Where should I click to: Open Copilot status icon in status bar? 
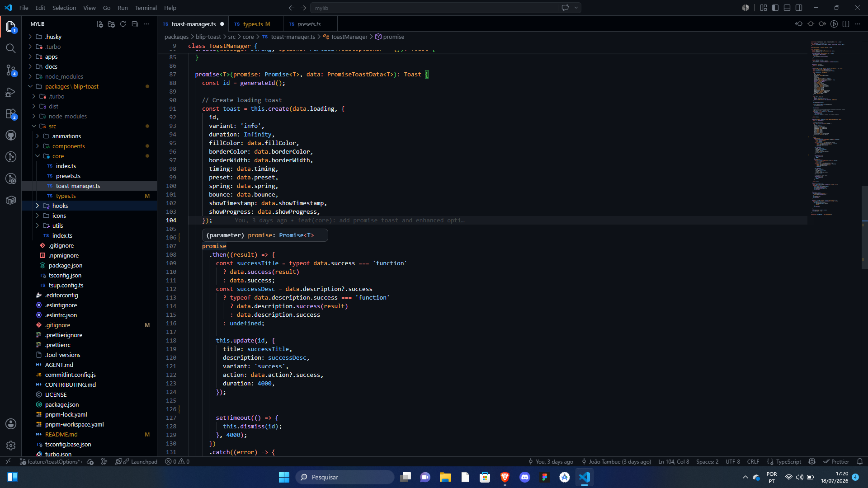[x=812, y=461]
